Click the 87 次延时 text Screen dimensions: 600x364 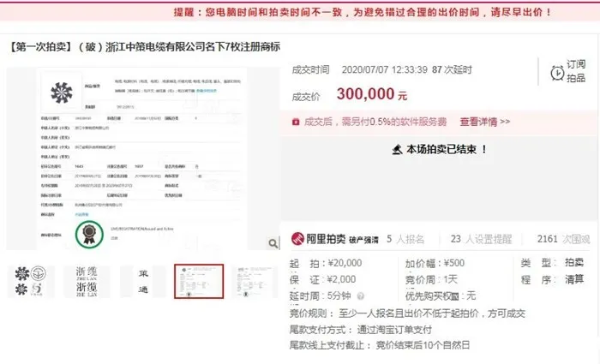click(x=452, y=70)
